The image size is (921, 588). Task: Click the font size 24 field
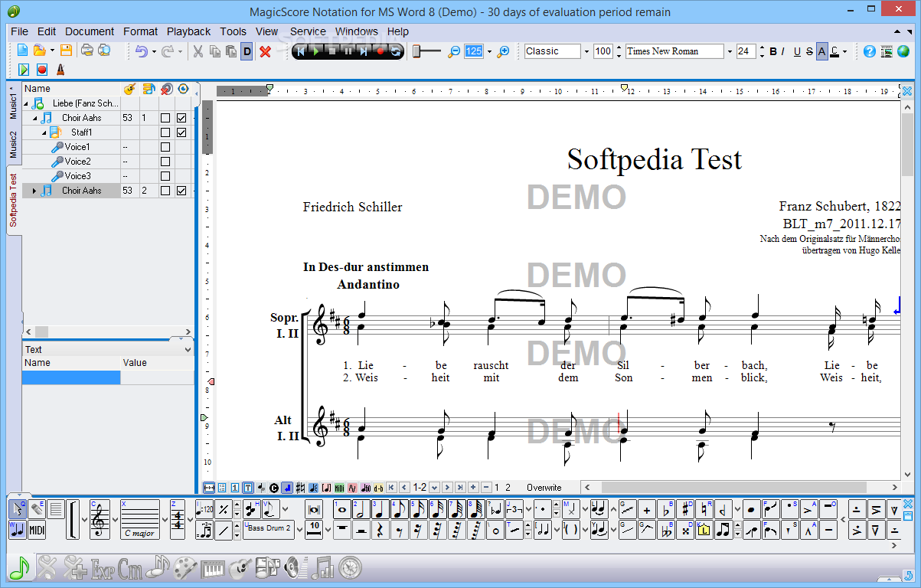[x=746, y=51]
